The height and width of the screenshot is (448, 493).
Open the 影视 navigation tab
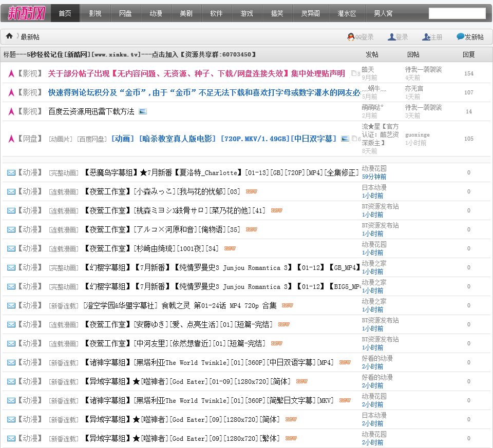coord(95,13)
